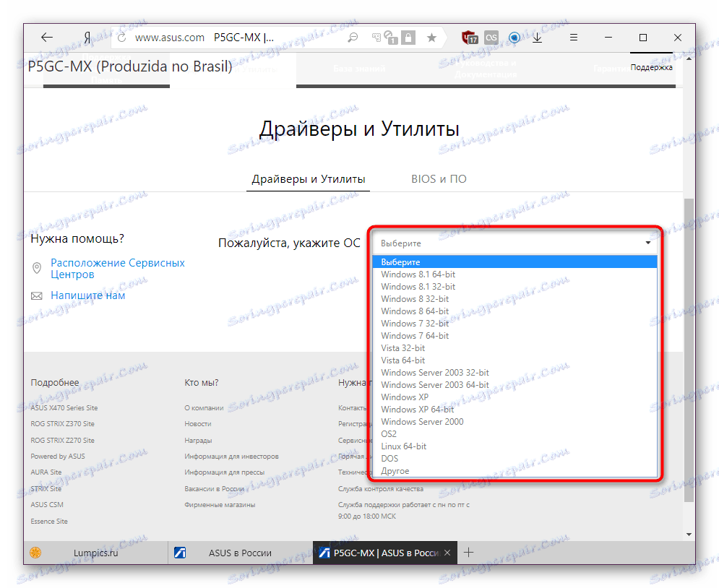Select Linux 64-bit in the OS list
The image size is (719, 588).
515,446
